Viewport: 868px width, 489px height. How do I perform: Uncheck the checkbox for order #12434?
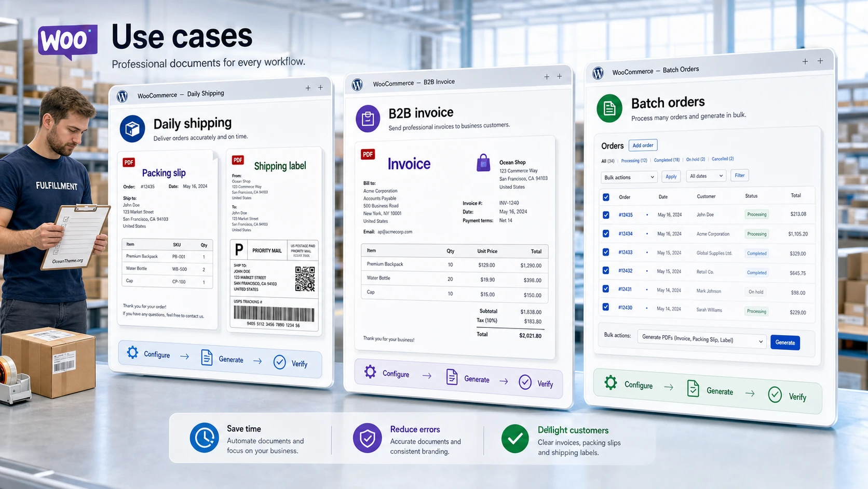click(606, 233)
